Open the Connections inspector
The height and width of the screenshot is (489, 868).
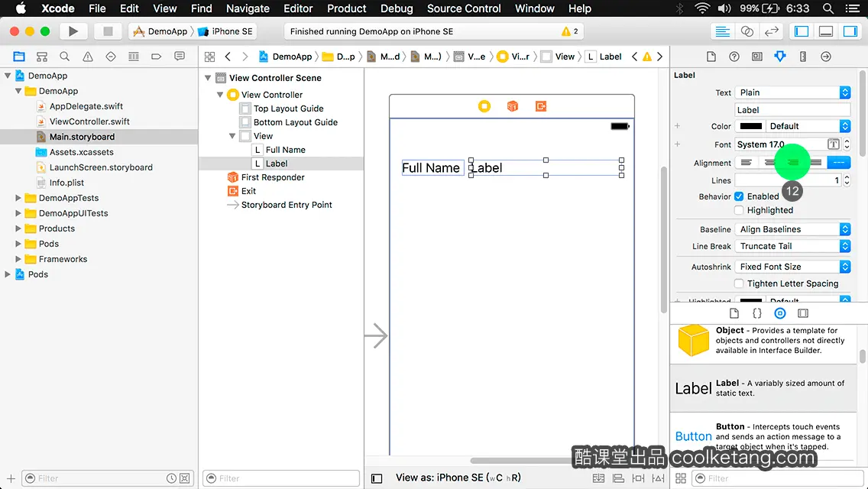tap(826, 57)
